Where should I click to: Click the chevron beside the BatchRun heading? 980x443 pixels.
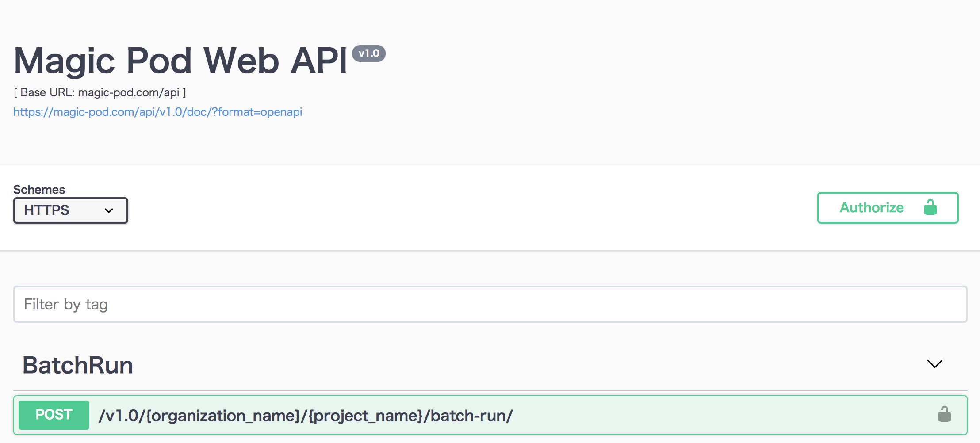934,364
